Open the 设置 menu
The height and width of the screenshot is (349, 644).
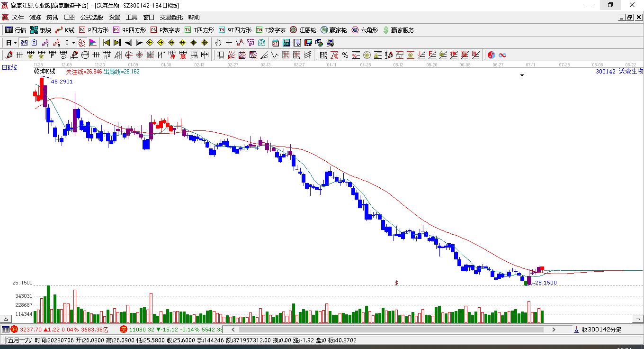[115, 18]
